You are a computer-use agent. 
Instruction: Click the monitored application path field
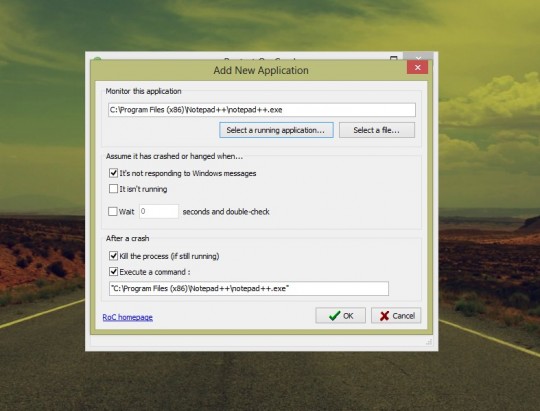[262, 110]
